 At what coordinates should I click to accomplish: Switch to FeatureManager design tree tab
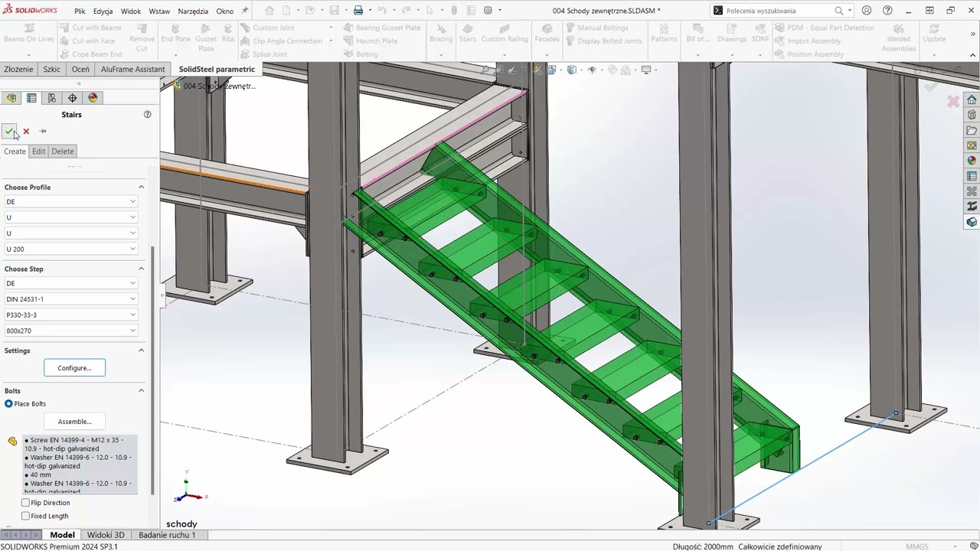coord(11,98)
